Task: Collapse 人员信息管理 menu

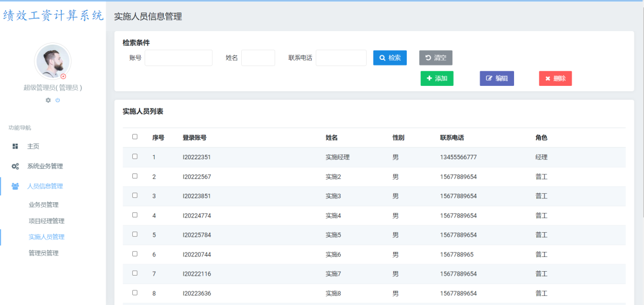Action: point(45,186)
